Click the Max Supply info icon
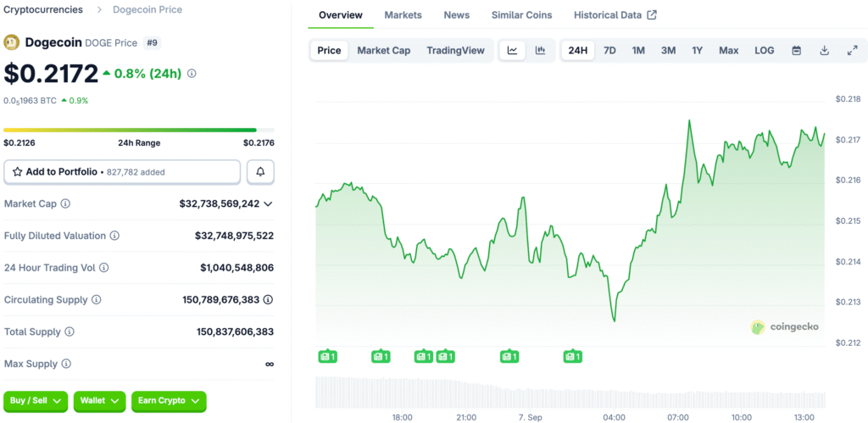 tap(66, 365)
